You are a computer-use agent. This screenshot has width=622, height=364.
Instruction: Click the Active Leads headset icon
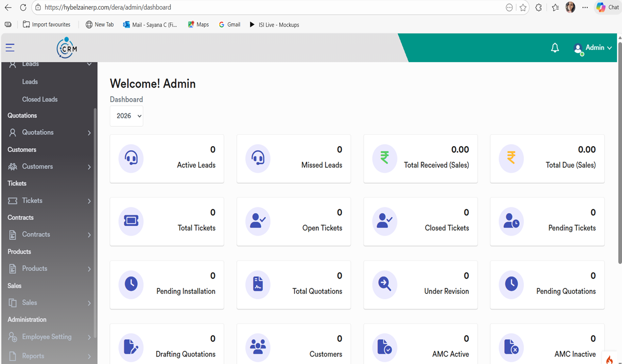pos(131,158)
